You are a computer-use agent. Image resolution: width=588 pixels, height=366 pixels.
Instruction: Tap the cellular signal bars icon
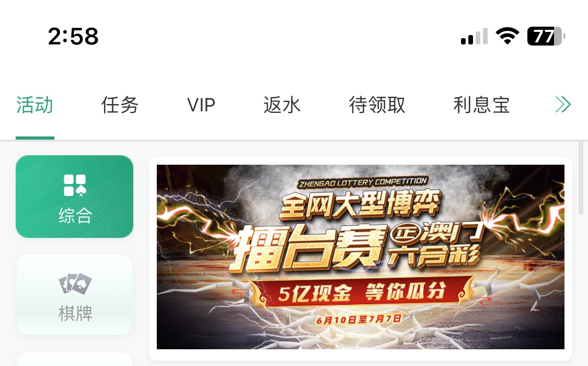[x=475, y=37]
